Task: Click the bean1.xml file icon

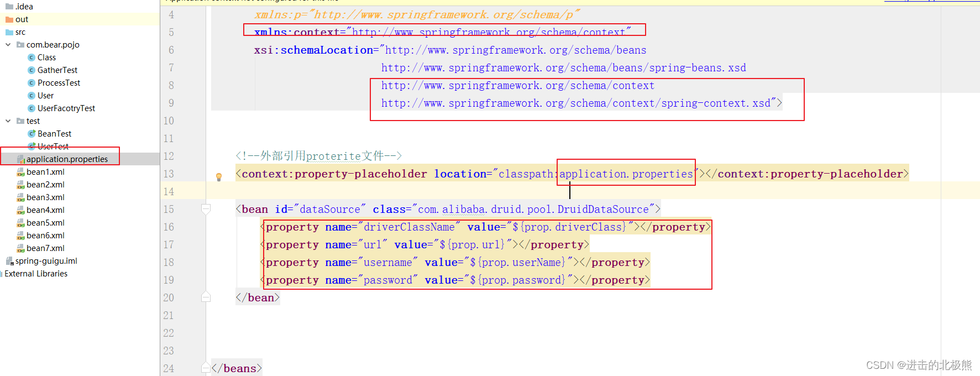Action: pyautogui.click(x=20, y=172)
